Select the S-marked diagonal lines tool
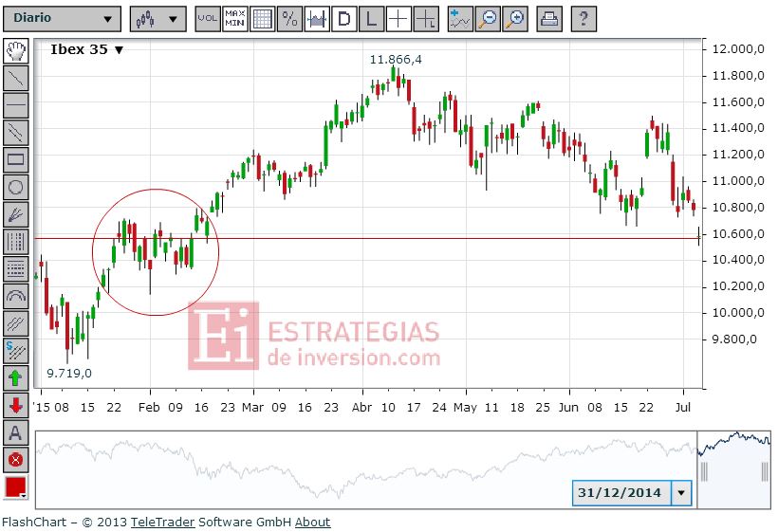 point(16,351)
